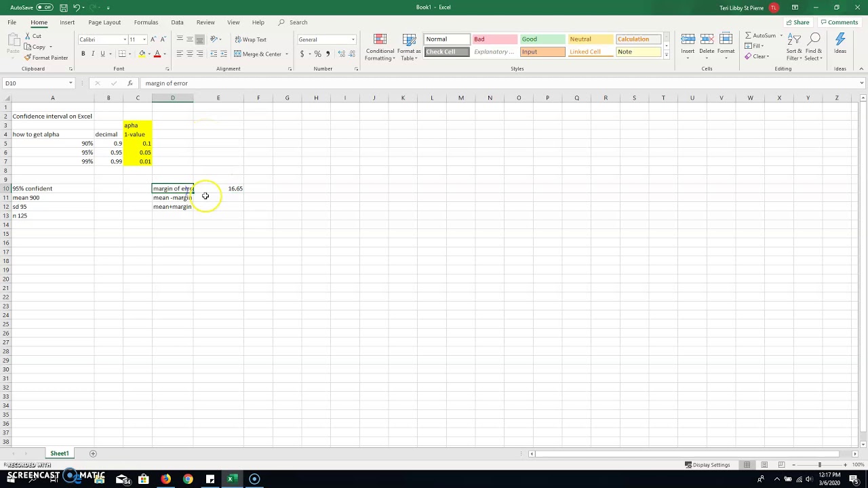This screenshot has height=488, width=868.
Task: Click the Copy button
Action: [x=35, y=47]
